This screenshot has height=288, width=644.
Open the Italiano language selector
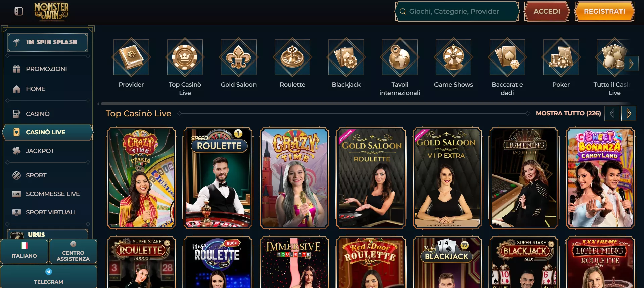24,251
